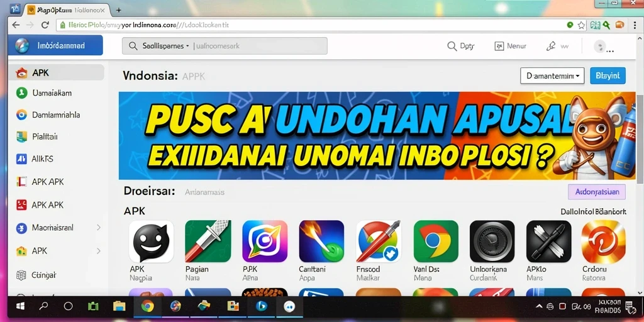The width and height of the screenshot is (644, 322).
Task: Click the Dallolntol Bdianbork link
Action: tap(594, 212)
